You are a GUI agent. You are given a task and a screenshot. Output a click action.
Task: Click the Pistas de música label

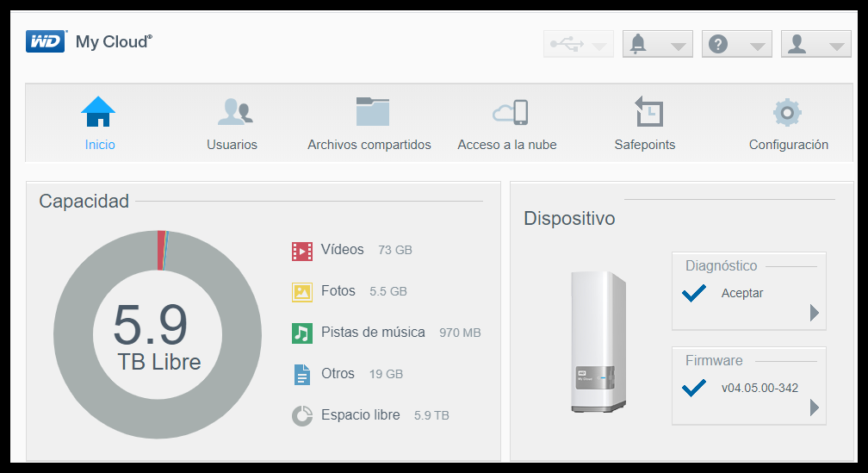[x=373, y=332]
